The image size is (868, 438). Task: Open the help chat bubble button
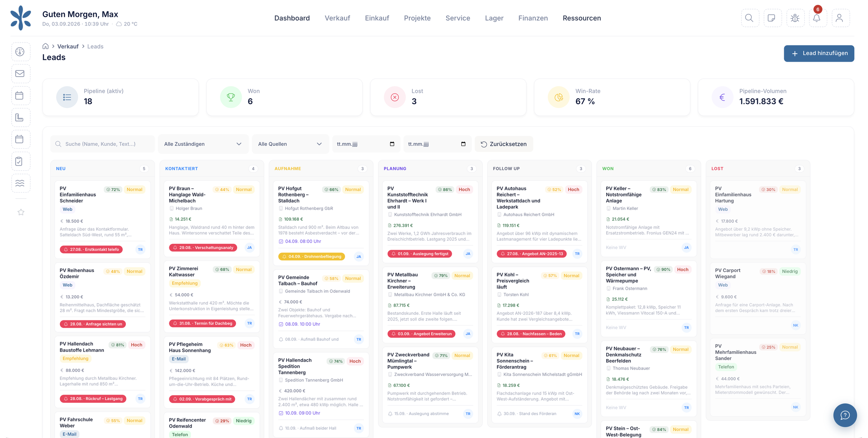tap(845, 415)
